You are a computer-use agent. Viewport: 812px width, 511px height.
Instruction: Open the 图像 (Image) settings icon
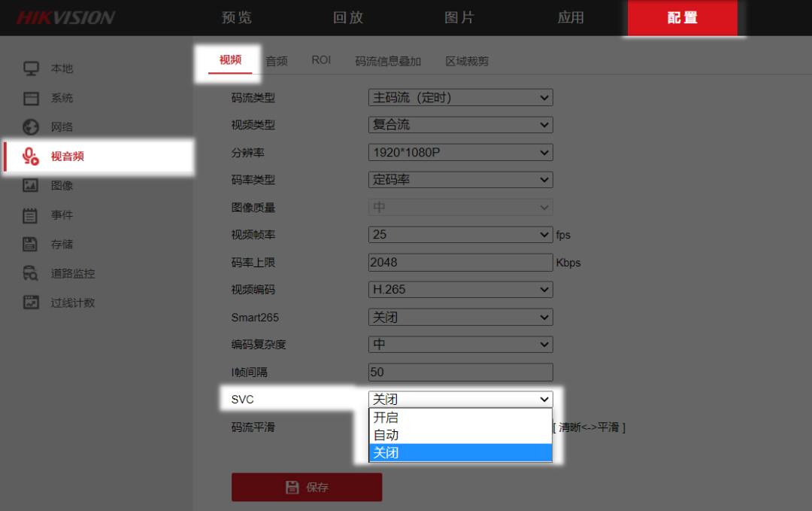(30, 185)
